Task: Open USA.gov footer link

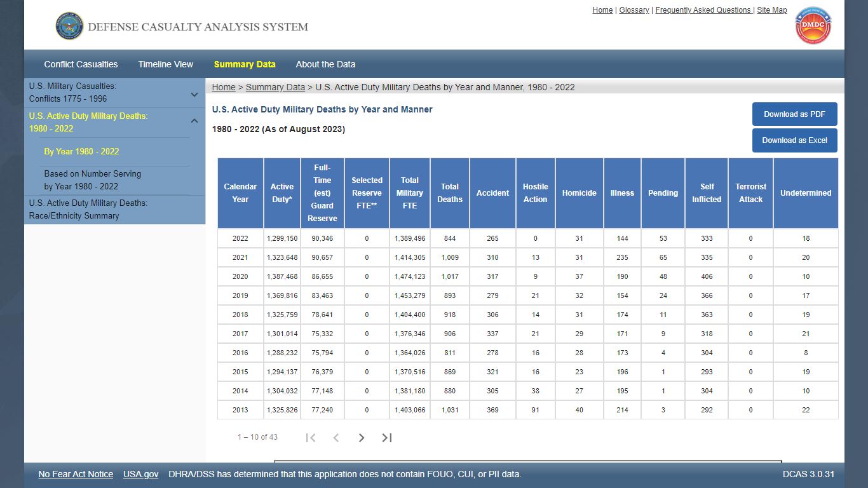Action: point(141,474)
